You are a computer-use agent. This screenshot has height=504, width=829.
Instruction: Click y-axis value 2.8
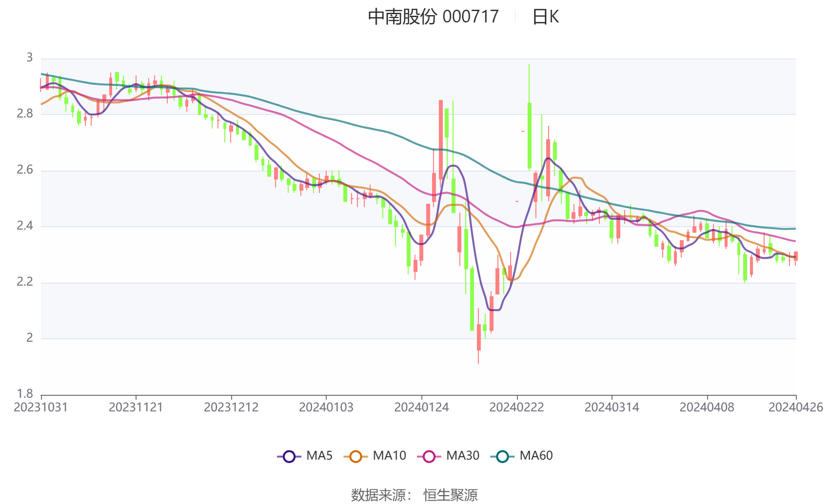[x=25, y=114]
